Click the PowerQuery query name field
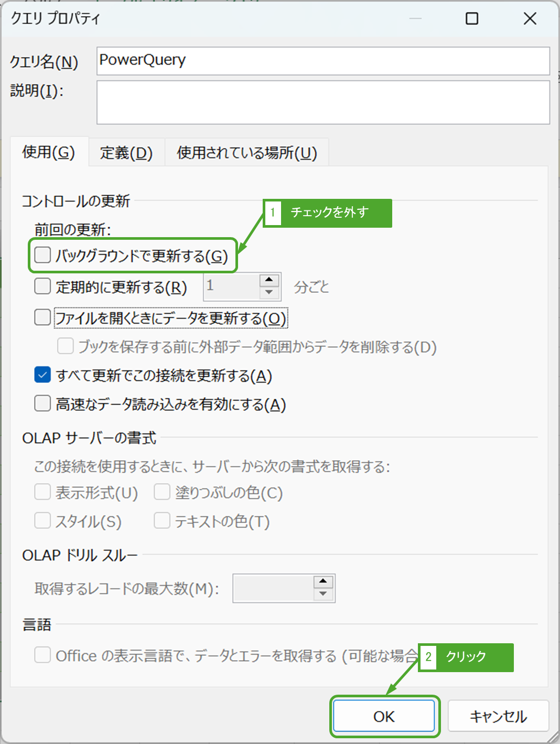 point(322,60)
